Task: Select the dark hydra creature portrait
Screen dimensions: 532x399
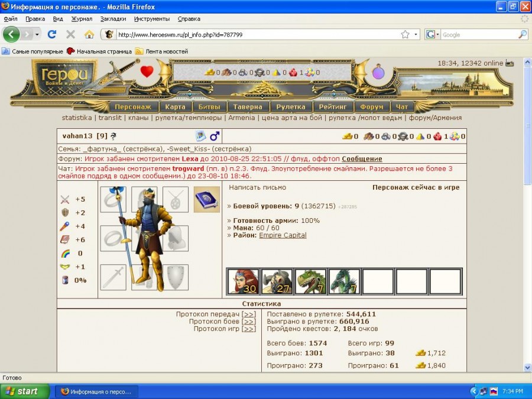Action: pyautogui.click(x=344, y=281)
